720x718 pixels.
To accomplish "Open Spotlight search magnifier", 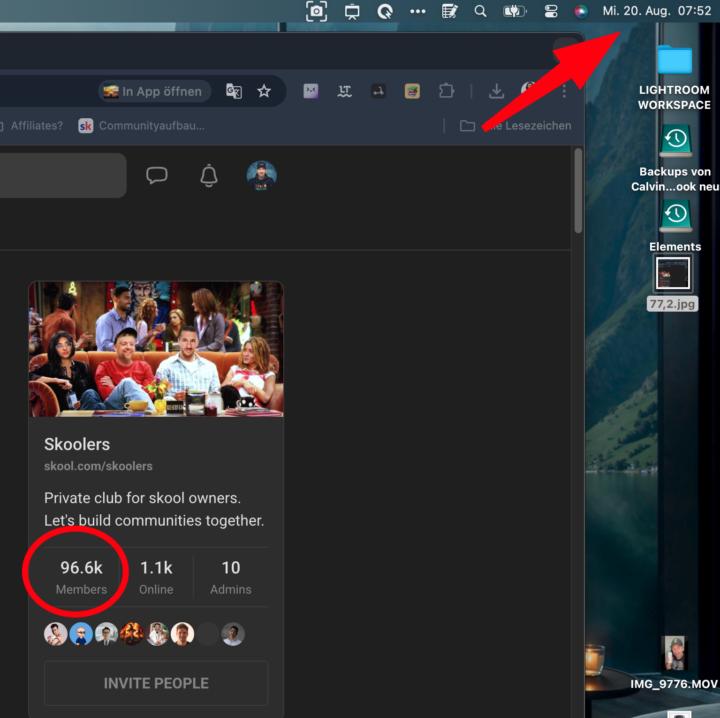I will tap(480, 11).
